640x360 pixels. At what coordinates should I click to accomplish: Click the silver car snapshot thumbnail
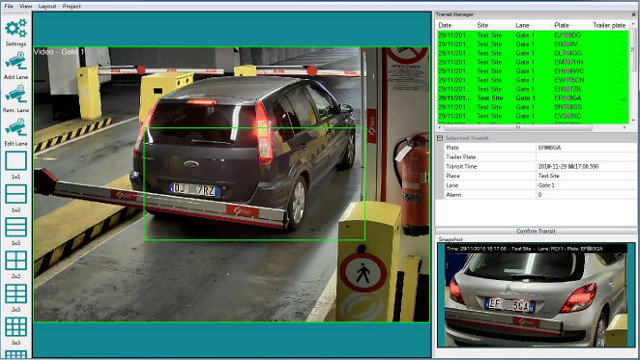tap(536, 295)
